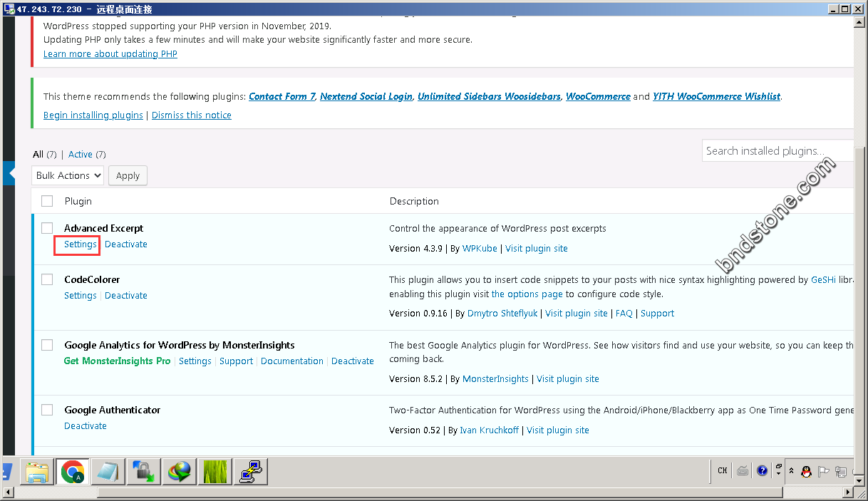
Task: Open Learn more about updating PHP
Action: [x=110, y=53]
